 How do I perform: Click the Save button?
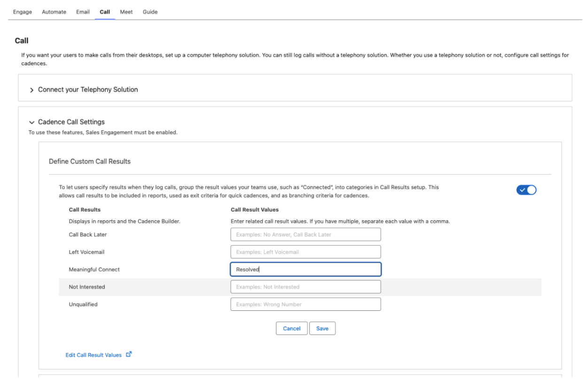(x=322, y=329)
